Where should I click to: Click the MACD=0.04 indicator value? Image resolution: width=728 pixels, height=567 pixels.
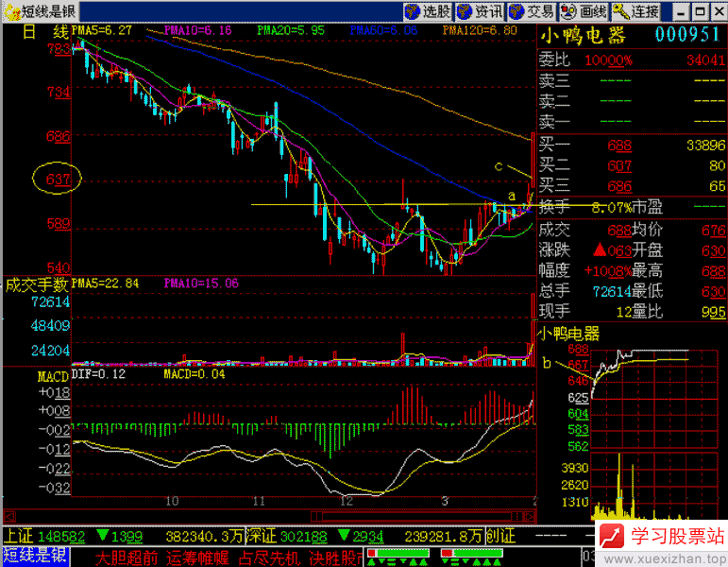click(195, 374)
